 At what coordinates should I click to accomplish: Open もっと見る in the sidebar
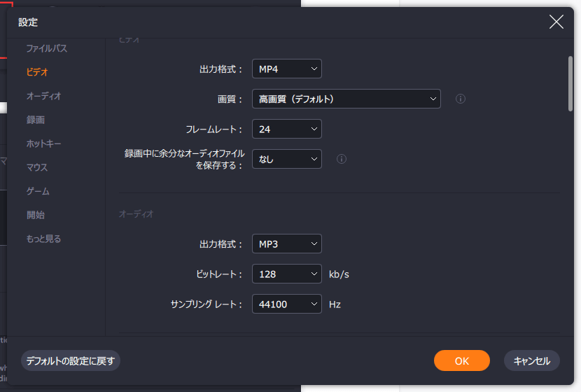coord(43,239)
